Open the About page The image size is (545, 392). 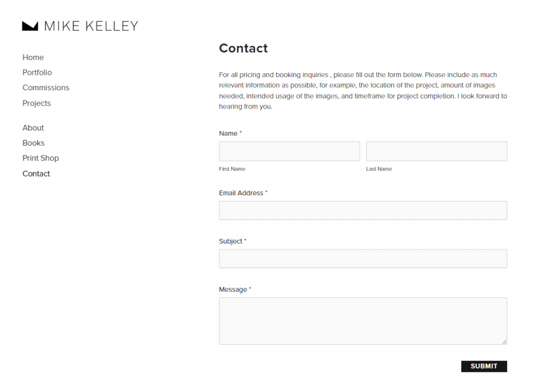click(33, 128)
